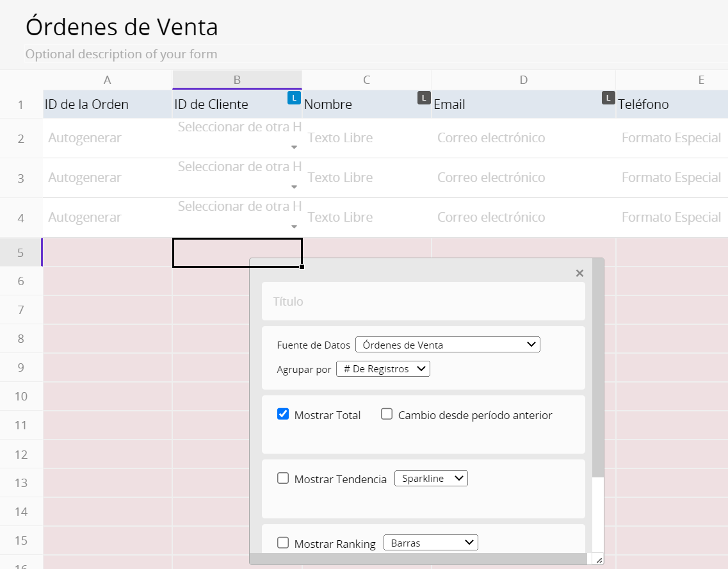The image size is (728, 569).
Task: Close the widget settings popup
Action: tap(579, 274)
